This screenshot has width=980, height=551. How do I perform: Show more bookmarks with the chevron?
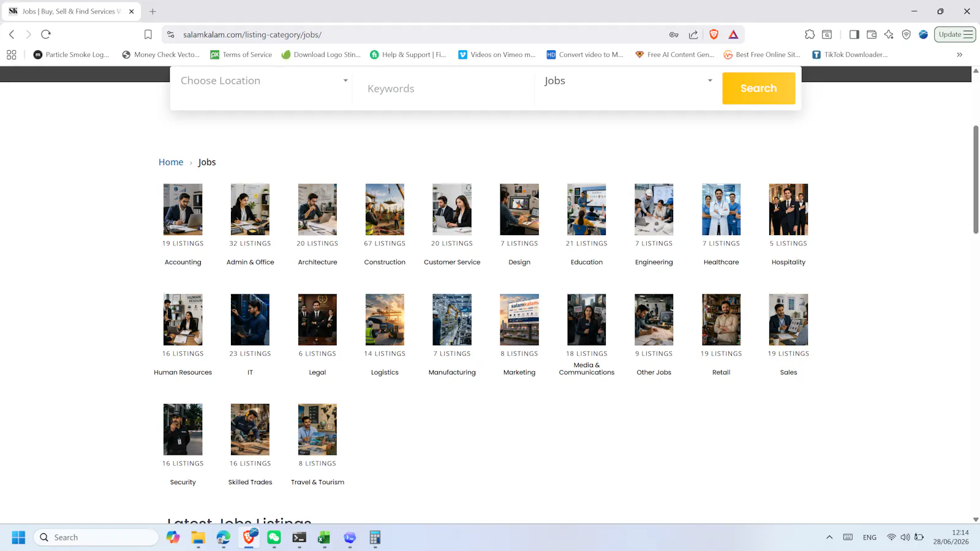960,54
